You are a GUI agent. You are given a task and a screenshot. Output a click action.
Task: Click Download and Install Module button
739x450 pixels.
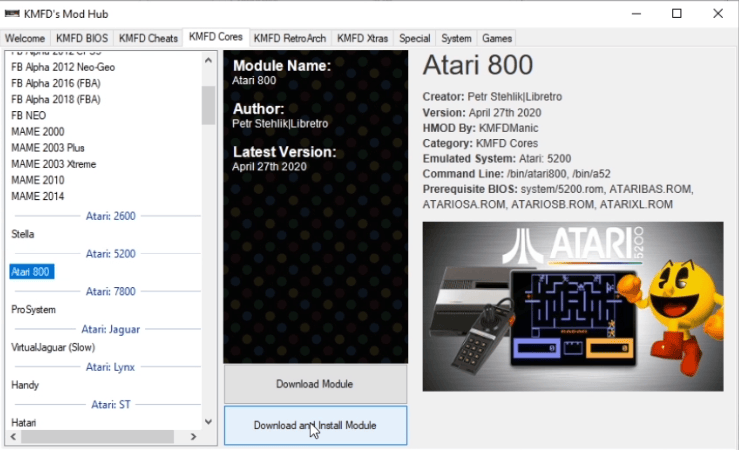pos(315,425)
